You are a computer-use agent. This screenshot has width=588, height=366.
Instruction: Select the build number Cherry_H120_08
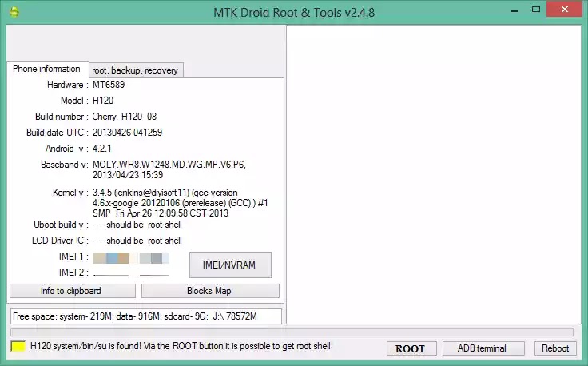pyautogui.click(x=125, y=117)
